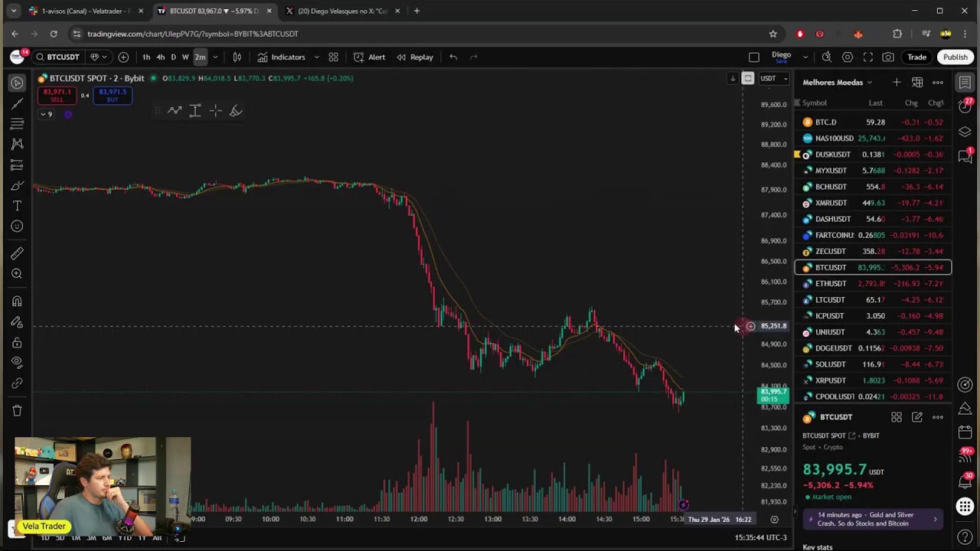980x551 pixels.
Task: Toggle the magnet mode tool
Action: tap(17, 302)
